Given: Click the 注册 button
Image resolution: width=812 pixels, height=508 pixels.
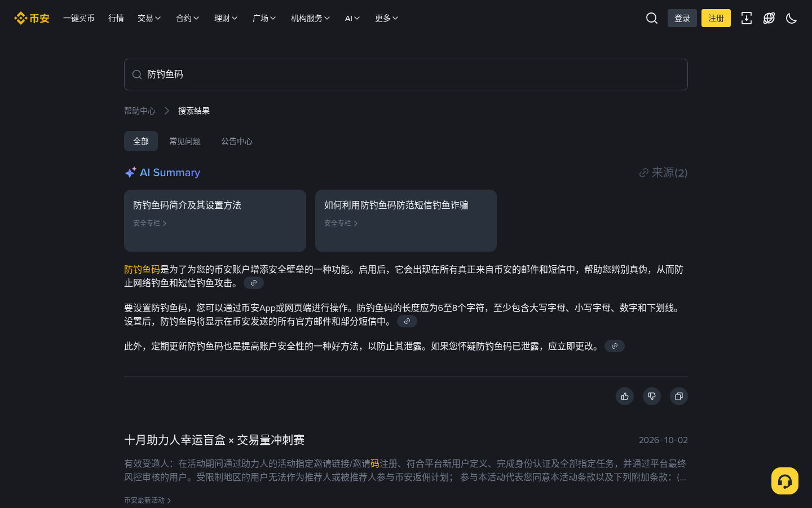Looking at the screenshot, I should (716, 18).
